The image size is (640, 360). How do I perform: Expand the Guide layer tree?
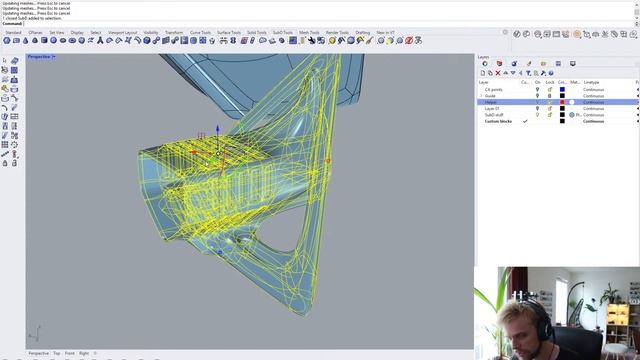point(481,96)
